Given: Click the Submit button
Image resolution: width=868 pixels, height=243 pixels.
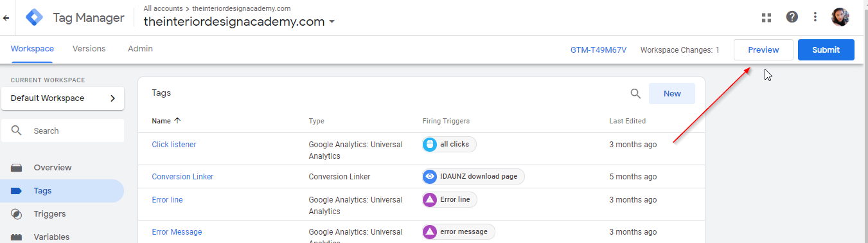Looking at the screenshot, I should [826, 50].
